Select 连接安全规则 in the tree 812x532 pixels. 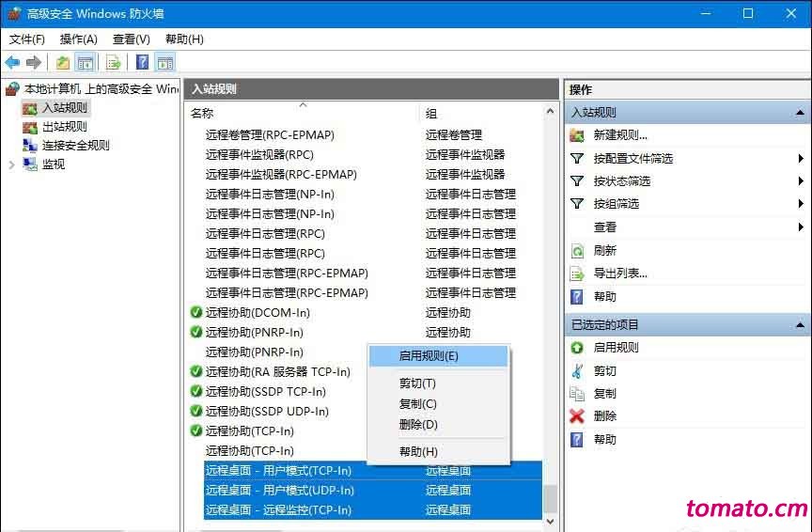pos(75,145)
